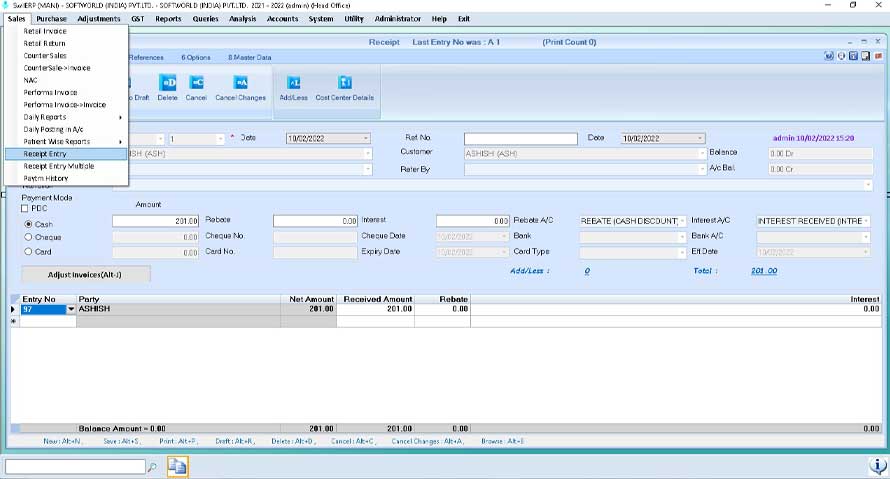Click the Delete toolbar icon
Image resolution: width=890 pixels, height=479 pixels.
tap(167, 85)
